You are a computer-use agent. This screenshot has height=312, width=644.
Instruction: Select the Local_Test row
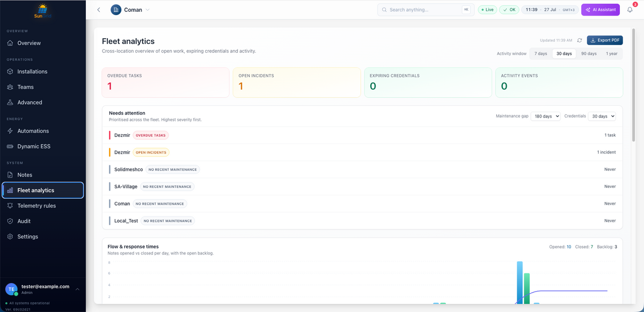coord(362,221)
